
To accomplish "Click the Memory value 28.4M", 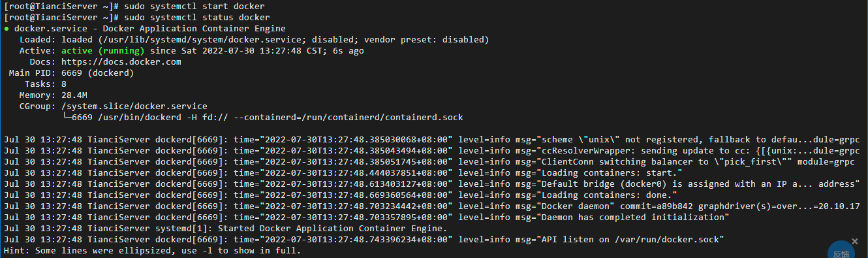I will pyautogui.click(x=74, y=95).
